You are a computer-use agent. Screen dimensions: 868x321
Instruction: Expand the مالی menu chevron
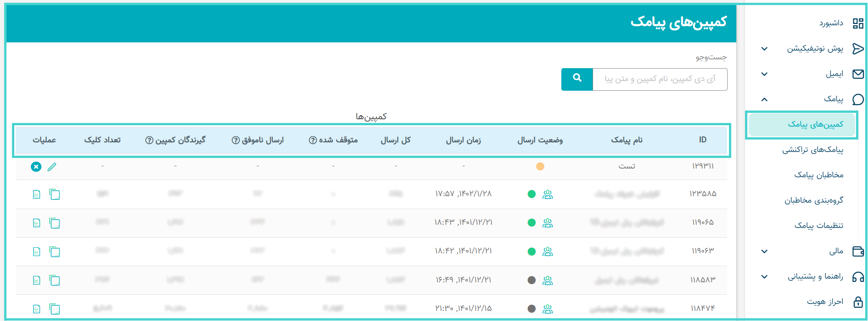coord(764,251)
